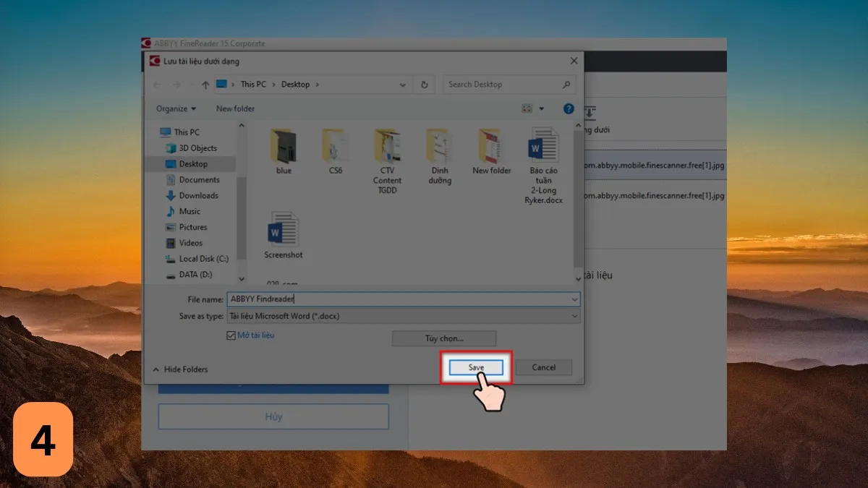Select 3D Objects in the navigation pane
Image resolution: width=868 pixels, height=488 pixels.
[192, 147]
